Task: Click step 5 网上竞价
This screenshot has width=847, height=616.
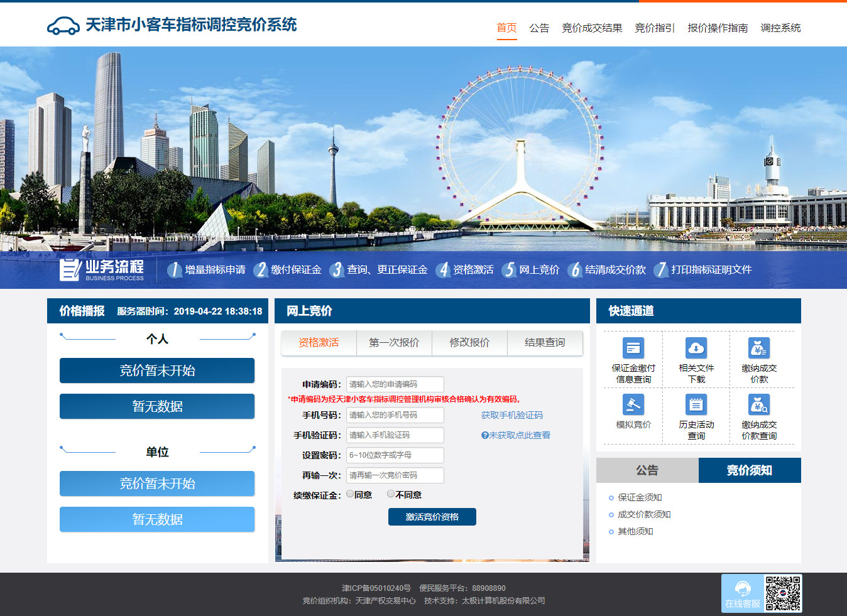Action: tap(531, 269)
